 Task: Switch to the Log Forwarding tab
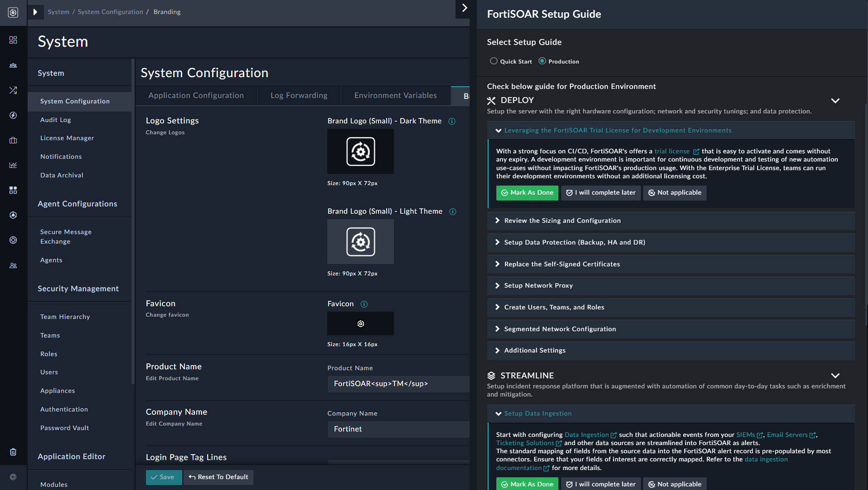299,95
